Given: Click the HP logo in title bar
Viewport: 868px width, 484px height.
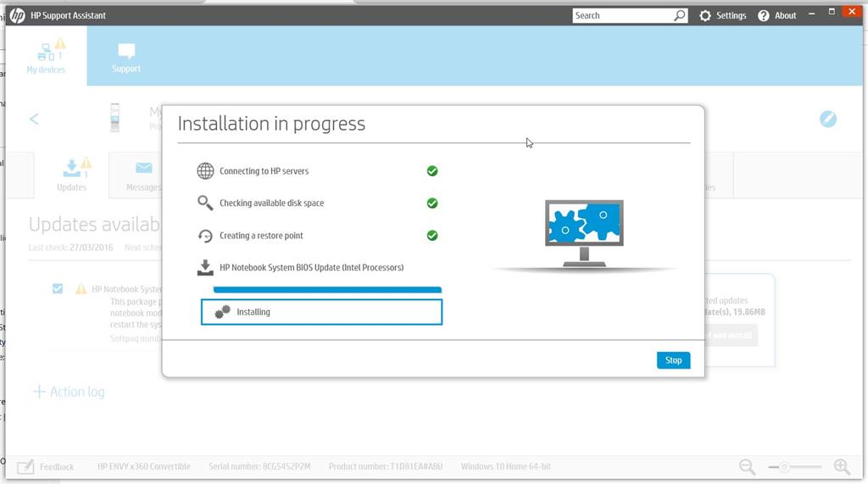Looking at the screenshot, I should click(x=17, y=15).
